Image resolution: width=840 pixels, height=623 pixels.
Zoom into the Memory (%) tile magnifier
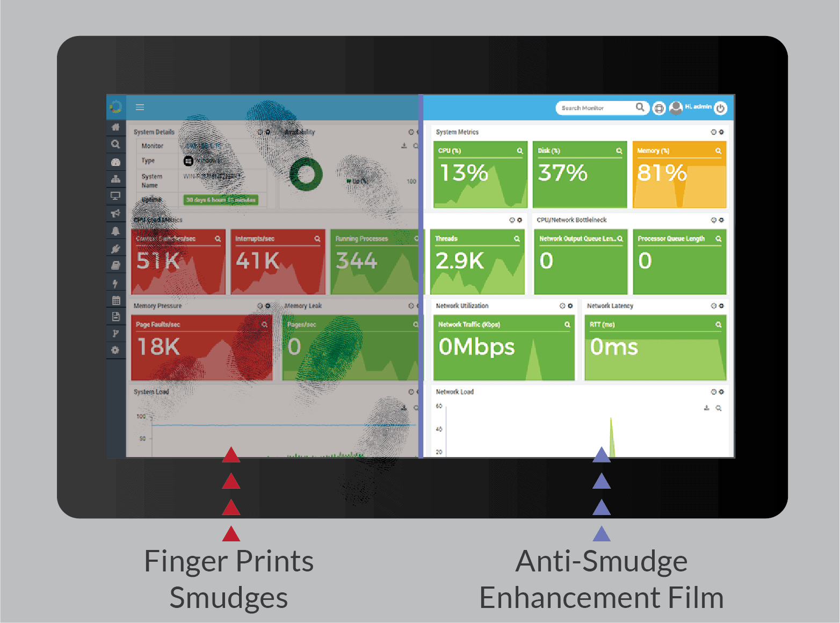pyautogui.click(x=718, y=151)
